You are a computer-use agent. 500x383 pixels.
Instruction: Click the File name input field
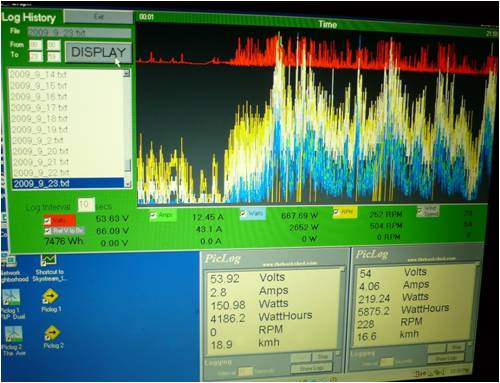click(x=79, y=32)
